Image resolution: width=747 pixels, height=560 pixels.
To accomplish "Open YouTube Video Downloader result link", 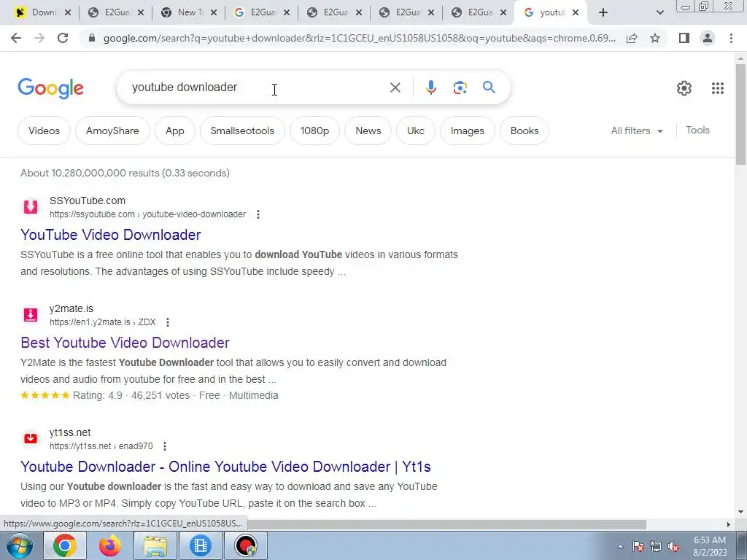I will click(111, 235).
